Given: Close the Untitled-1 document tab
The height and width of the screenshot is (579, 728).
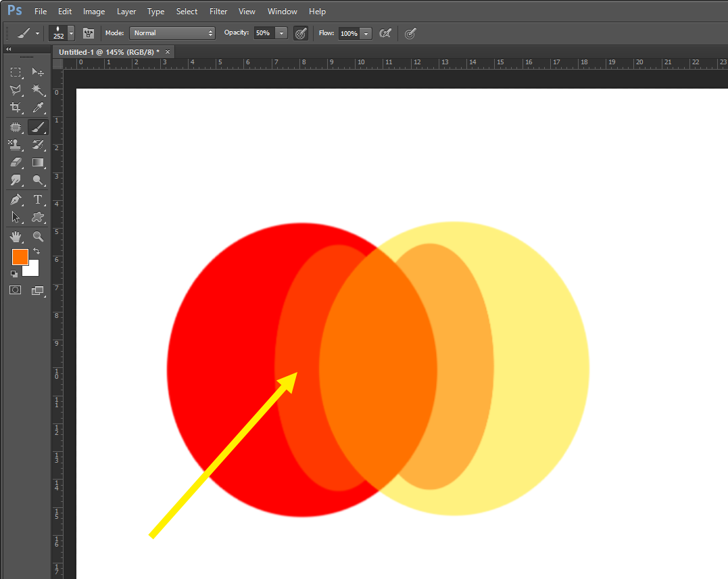Looking at the screenshot, I should 168,51.
